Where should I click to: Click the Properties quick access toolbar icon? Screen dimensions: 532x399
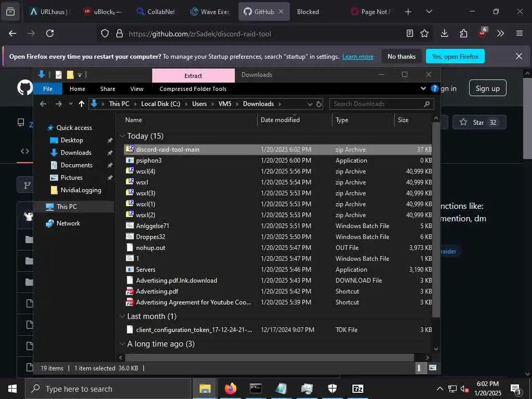[59, 75]
